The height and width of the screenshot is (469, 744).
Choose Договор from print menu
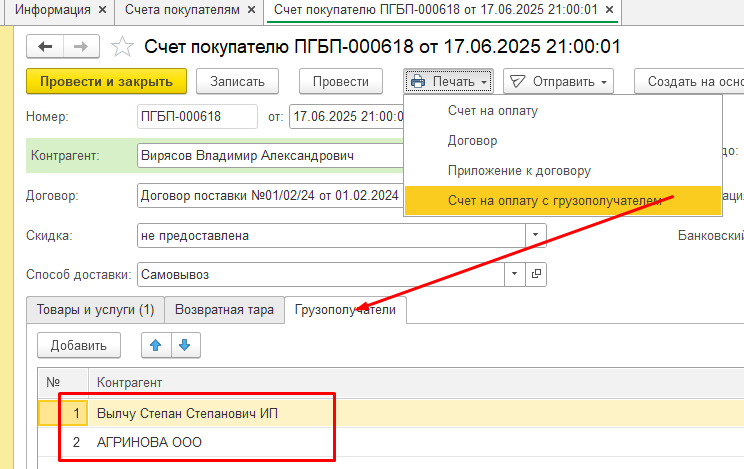tap(473, 141)
